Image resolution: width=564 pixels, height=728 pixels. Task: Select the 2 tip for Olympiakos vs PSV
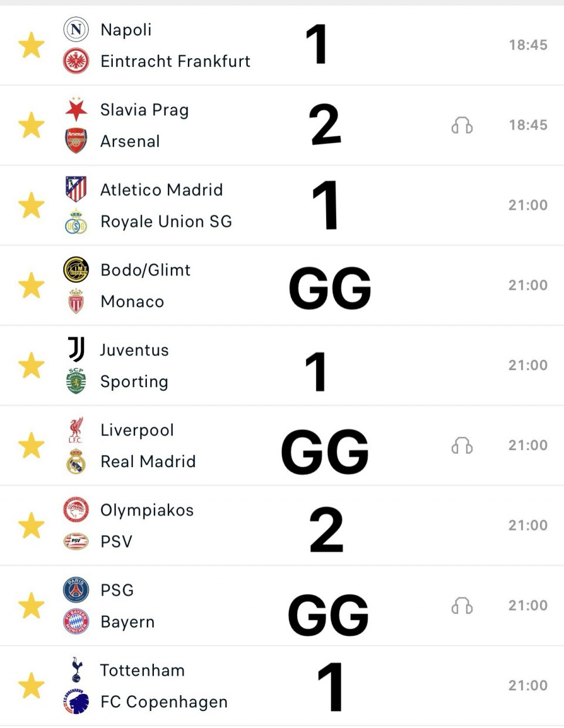point(326,530)
